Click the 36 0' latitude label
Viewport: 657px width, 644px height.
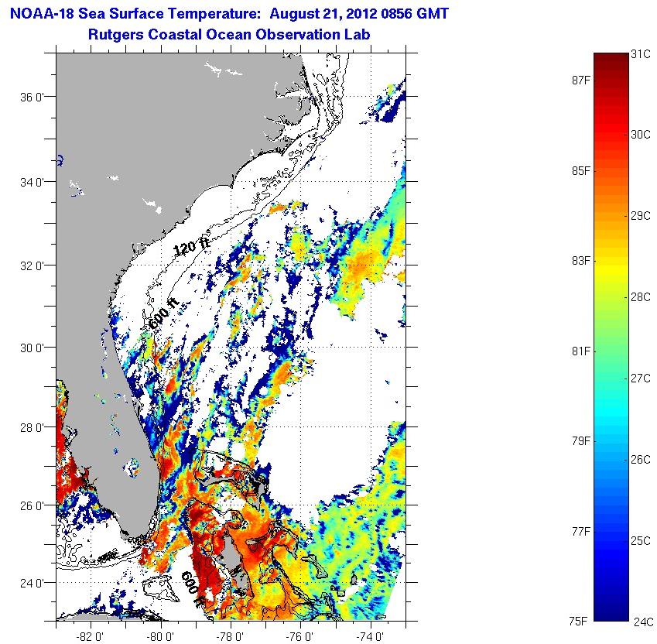click(32, 98)
